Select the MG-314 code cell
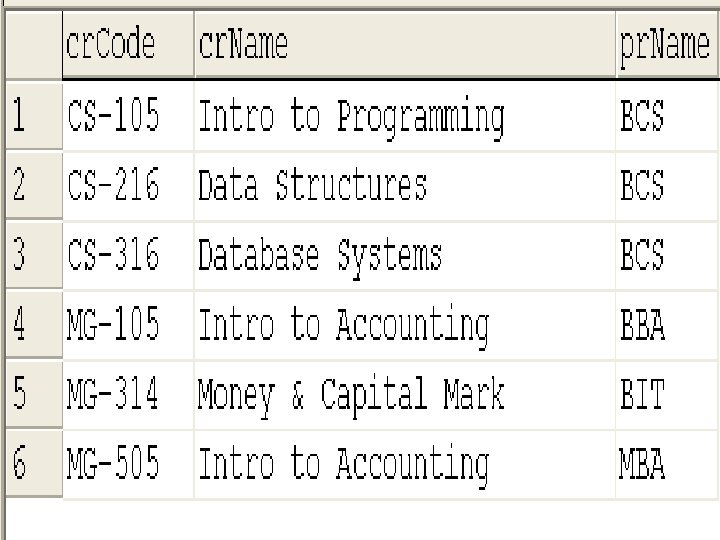This screenshot has width=720, height=540. click(x=128, y=394)
